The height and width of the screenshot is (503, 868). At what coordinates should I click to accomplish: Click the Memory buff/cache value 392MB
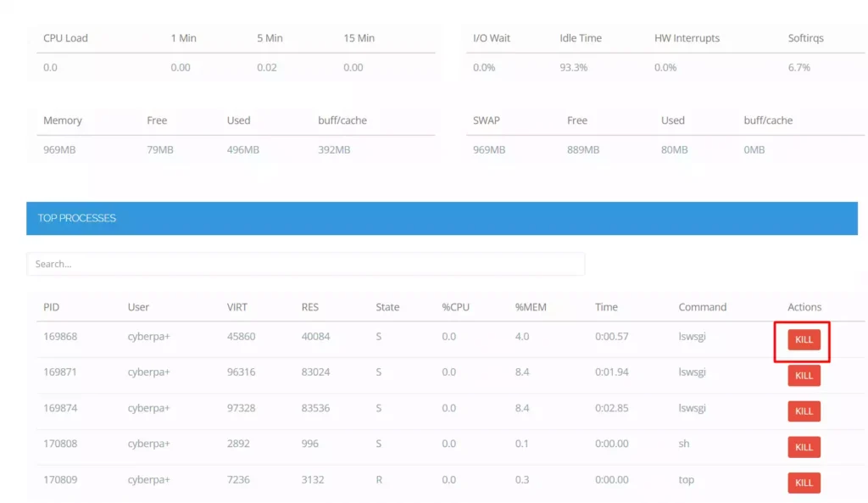(x=334, y=149)
